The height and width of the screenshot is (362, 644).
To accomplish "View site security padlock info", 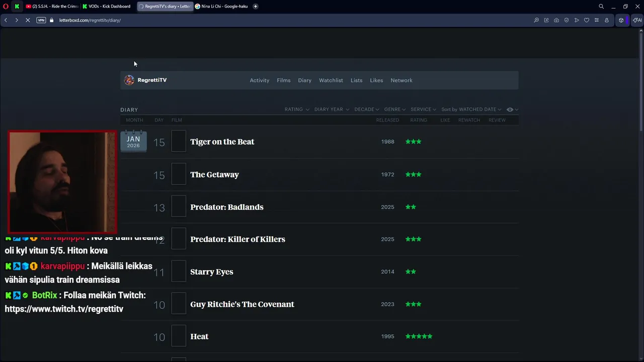I will point(52,20).
